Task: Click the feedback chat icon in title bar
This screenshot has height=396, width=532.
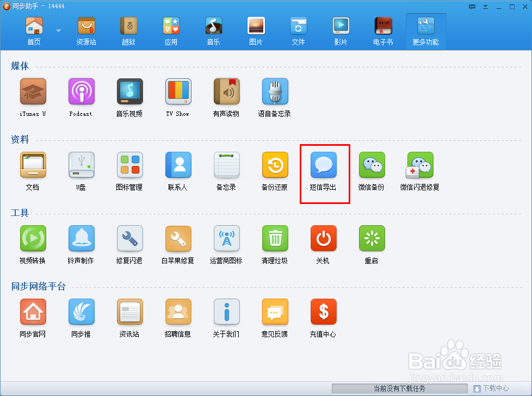Action: [472, 7]
